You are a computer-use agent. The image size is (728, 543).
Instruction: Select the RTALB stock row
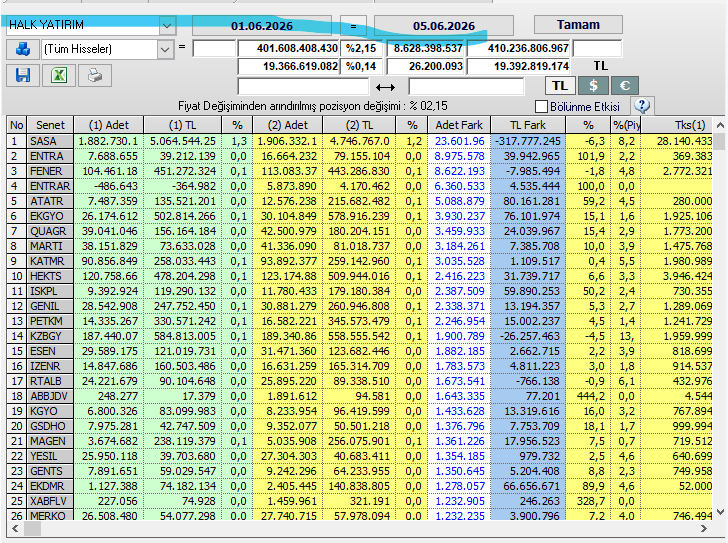(x=359, y=381)
